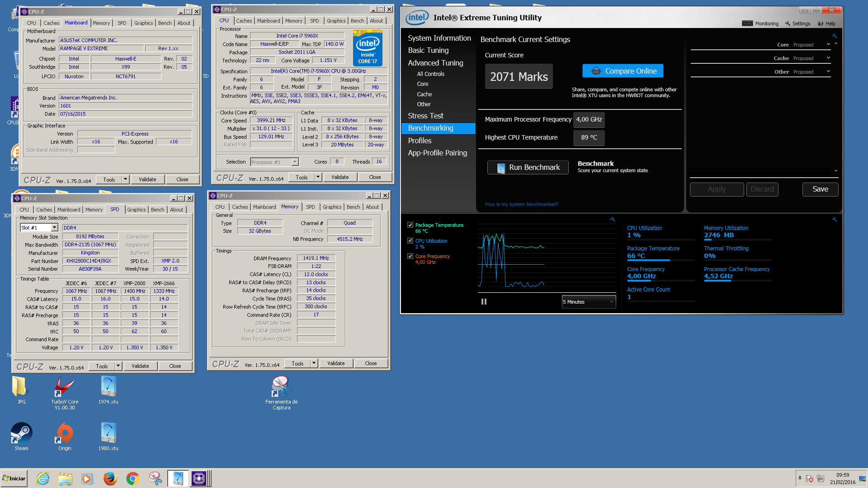The width and height of the screenshot is (868, 488).
Task: Click Close in the CPU-Z SPD window
Action: [175, 366]
